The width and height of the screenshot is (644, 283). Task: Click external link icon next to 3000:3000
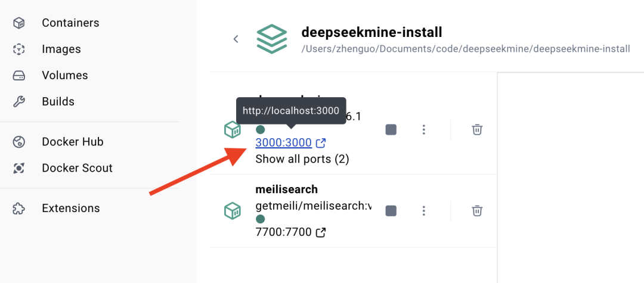[x=321, y=143]
